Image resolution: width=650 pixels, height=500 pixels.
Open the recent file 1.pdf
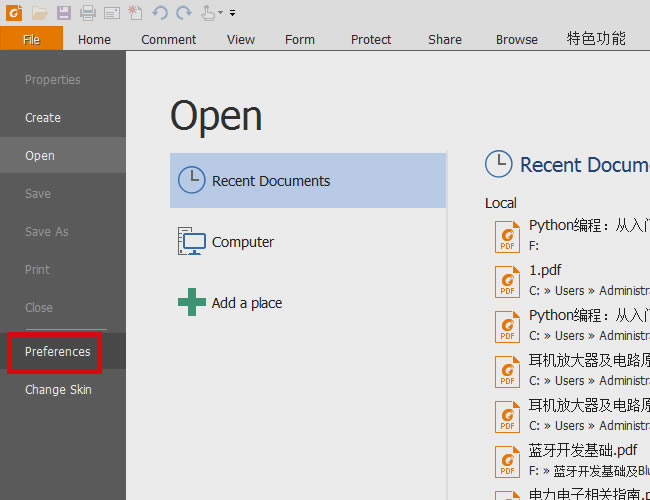[545, 271]
